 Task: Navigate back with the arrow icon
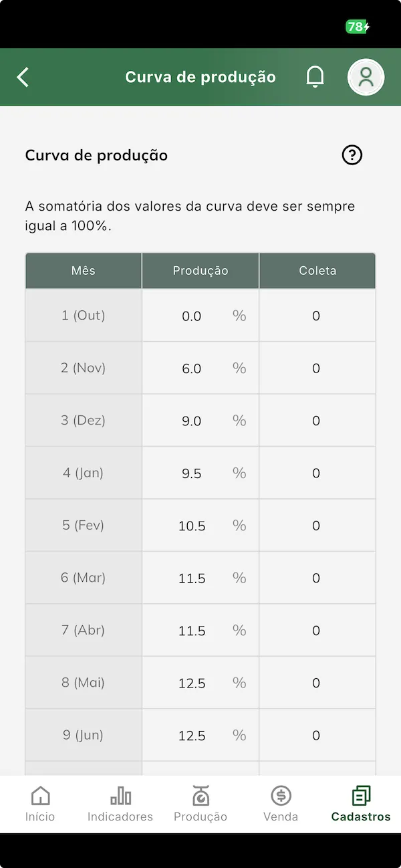(23, 77)
